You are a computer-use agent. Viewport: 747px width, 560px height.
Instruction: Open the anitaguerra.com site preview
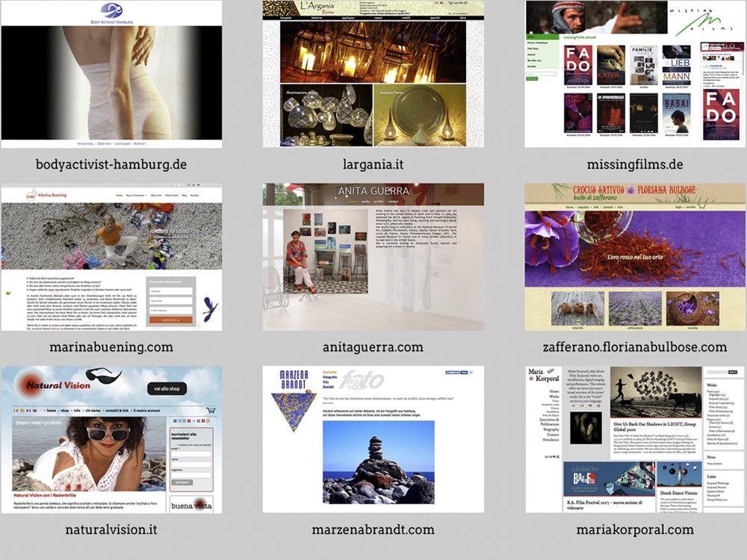[x=373, y=257]
